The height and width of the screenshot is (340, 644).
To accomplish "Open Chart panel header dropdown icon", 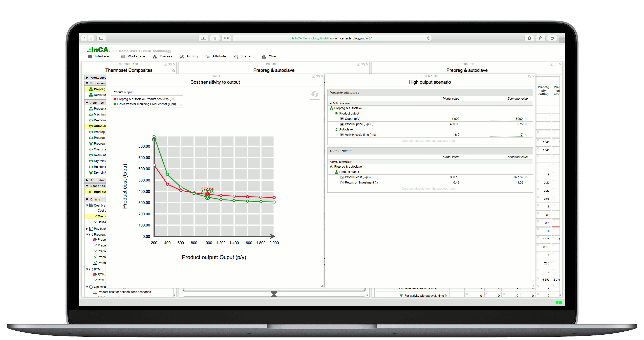I will 314,76.
